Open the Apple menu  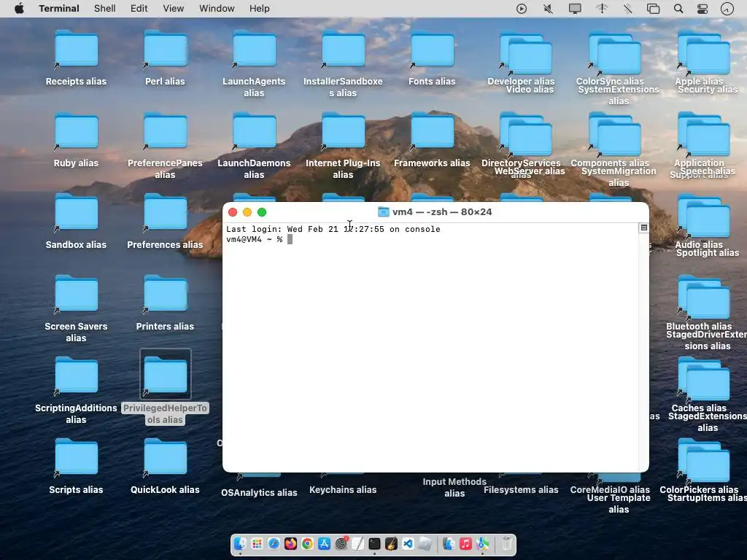coord(19,9)
